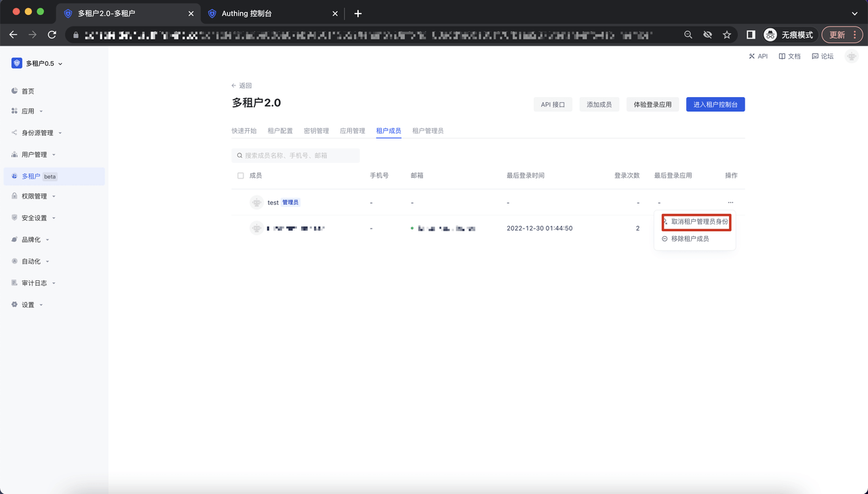Switch to the 租户管理员 tab

coord(427,131)
